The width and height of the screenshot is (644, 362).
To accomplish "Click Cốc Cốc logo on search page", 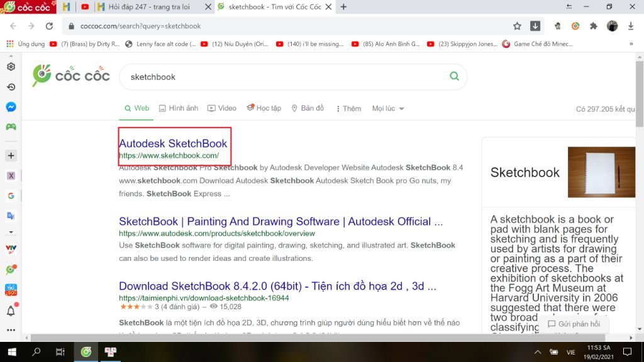I will tap(71, 75).
